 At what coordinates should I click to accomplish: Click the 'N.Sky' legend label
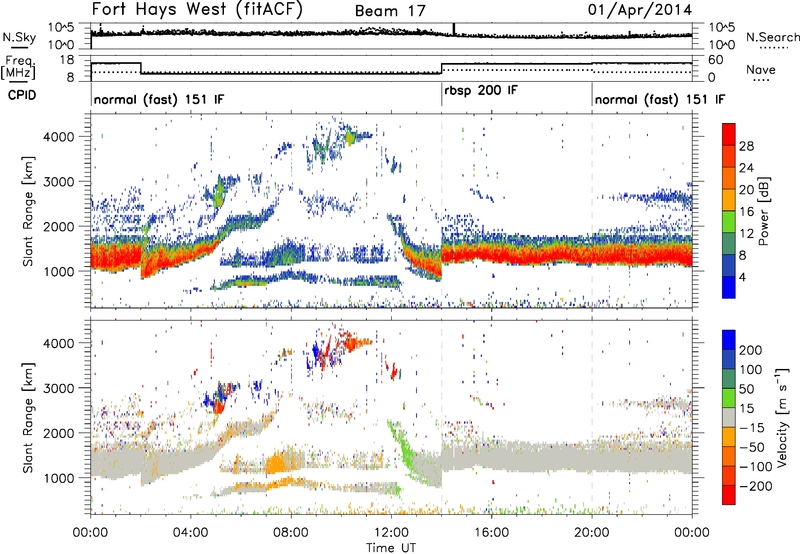coord(19,37)
